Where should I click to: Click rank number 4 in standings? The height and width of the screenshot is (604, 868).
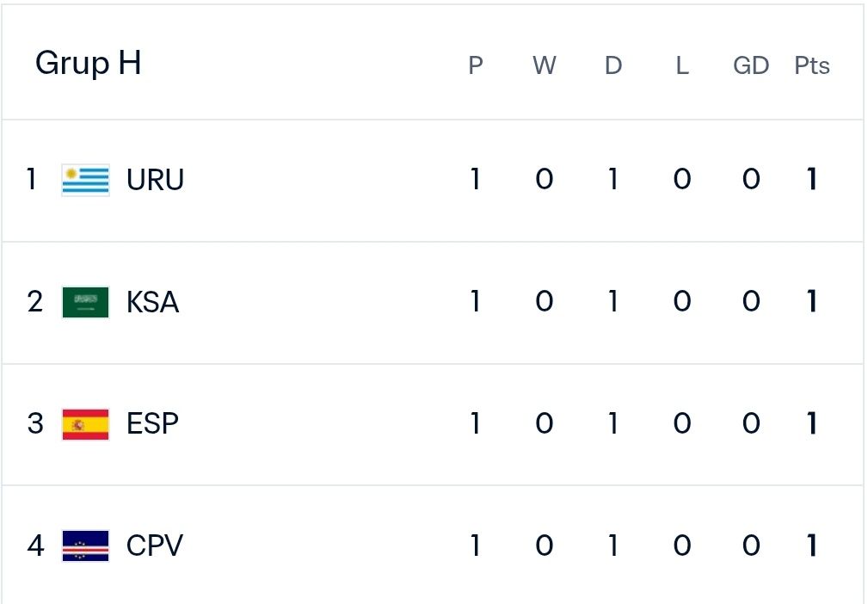[35, 545]
